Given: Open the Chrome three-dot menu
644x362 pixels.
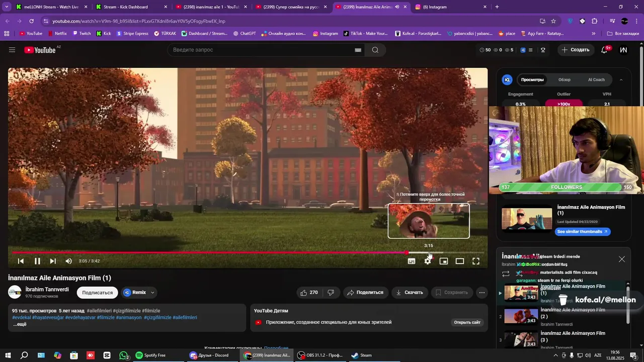Looking at the screenshot, I should pyautogui.click(x=636, y=21).
